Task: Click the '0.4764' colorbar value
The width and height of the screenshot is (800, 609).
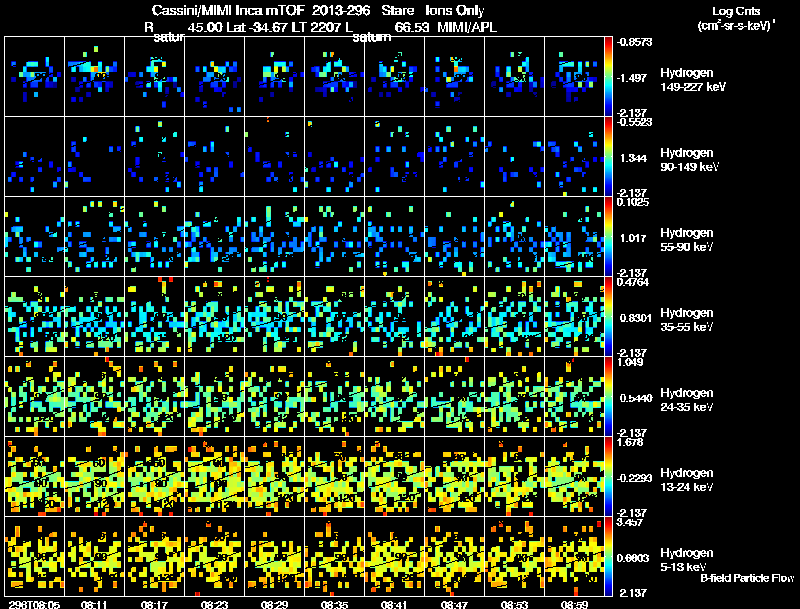Action: click(x=633, y=283)
